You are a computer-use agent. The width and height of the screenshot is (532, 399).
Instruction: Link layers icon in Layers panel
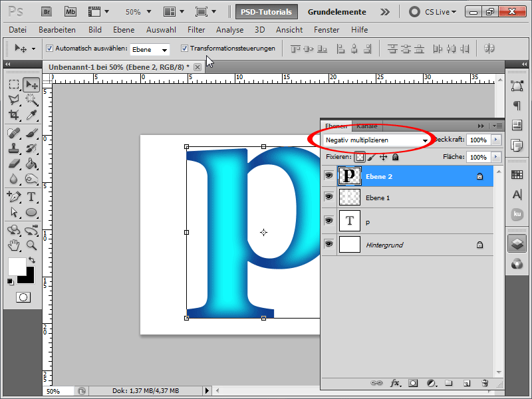[376, 383]
